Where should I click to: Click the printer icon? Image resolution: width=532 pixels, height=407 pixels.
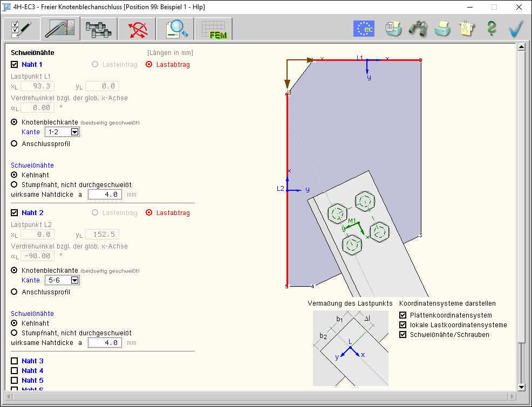pyautogui.click(x=442, y=29)
